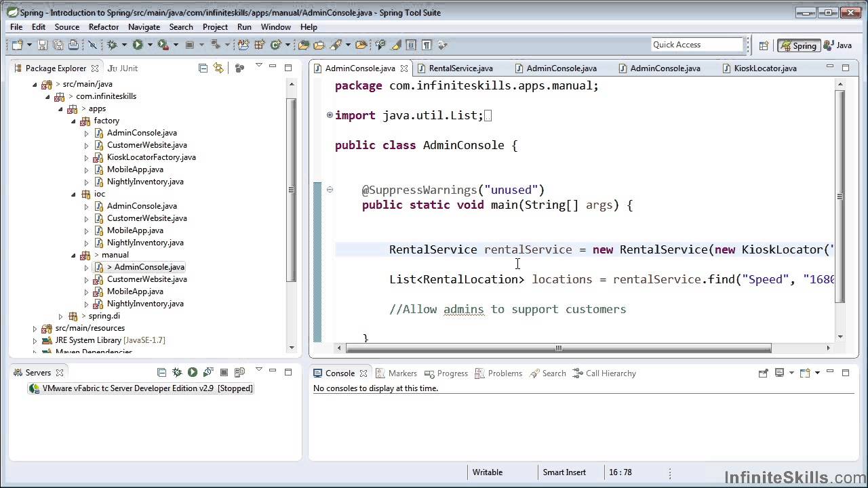Viewport: 868px width, 488px height.
Task: Open the Problems tab
Action: coord(498,373)
